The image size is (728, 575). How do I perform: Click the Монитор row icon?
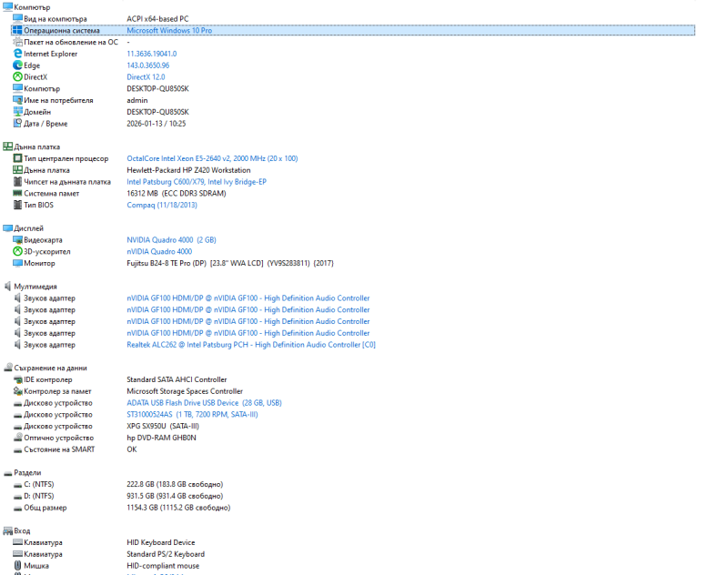click(17, 263)
